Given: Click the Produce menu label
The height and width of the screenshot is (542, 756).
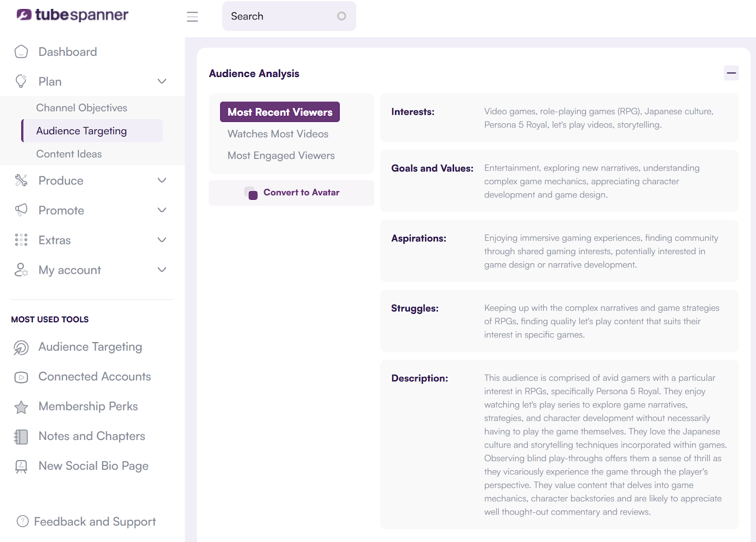Looking at the screenshot, I should [x=61, y=181].
